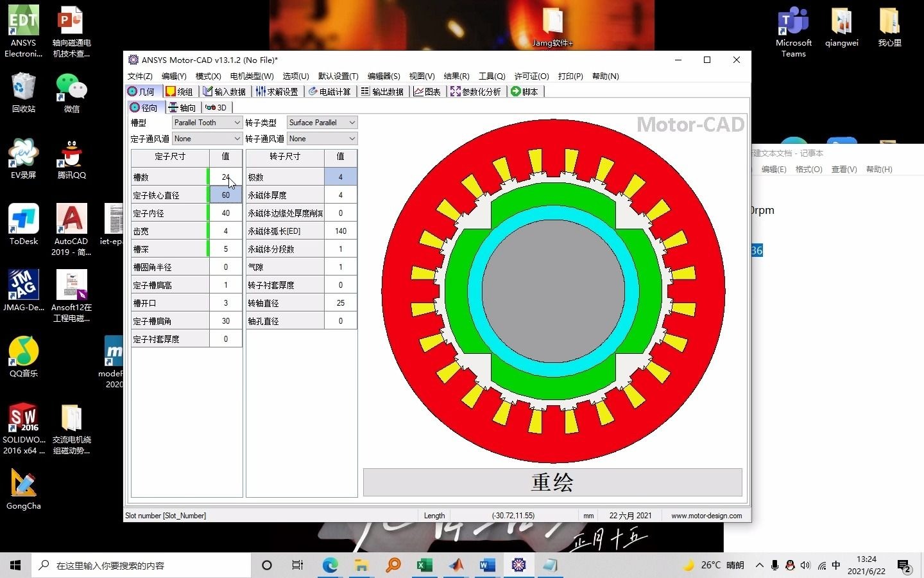Switch to the 图表 tab
This screenshot has height=578, width=924.
coord(427,92)
